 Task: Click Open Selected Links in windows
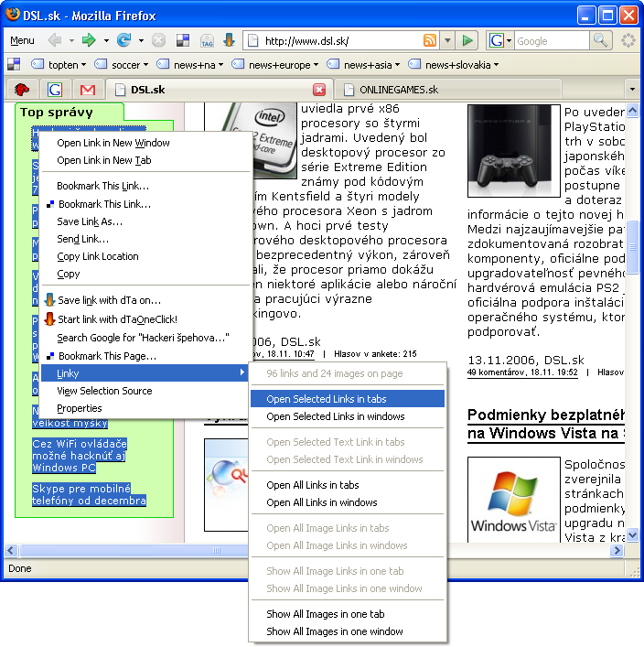pyautogui.click(x=348, y=416)
